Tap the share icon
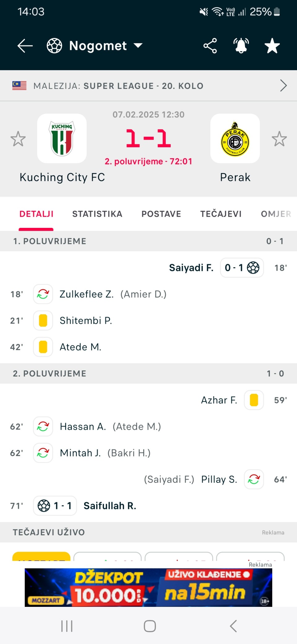Screen dimensions: 297x644 point(210,46)
